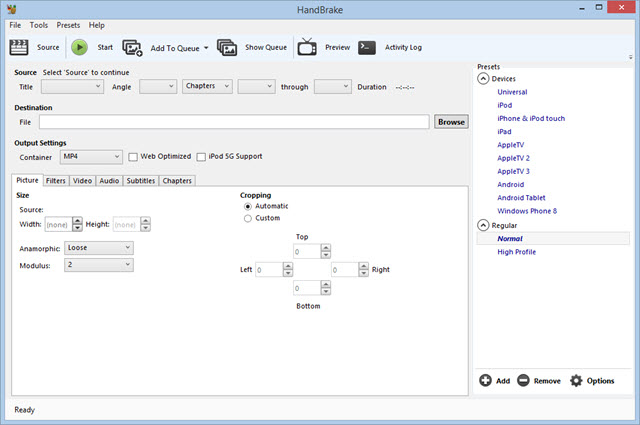640x425 pixels.
Task: Click the Show Queue icon
Action: 227,48
